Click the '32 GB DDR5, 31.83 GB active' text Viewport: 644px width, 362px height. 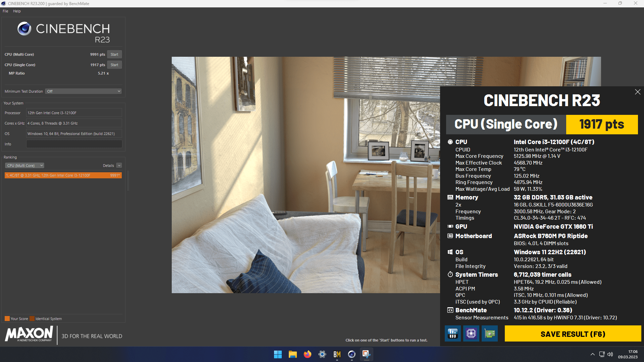click(x=553, y=197)
